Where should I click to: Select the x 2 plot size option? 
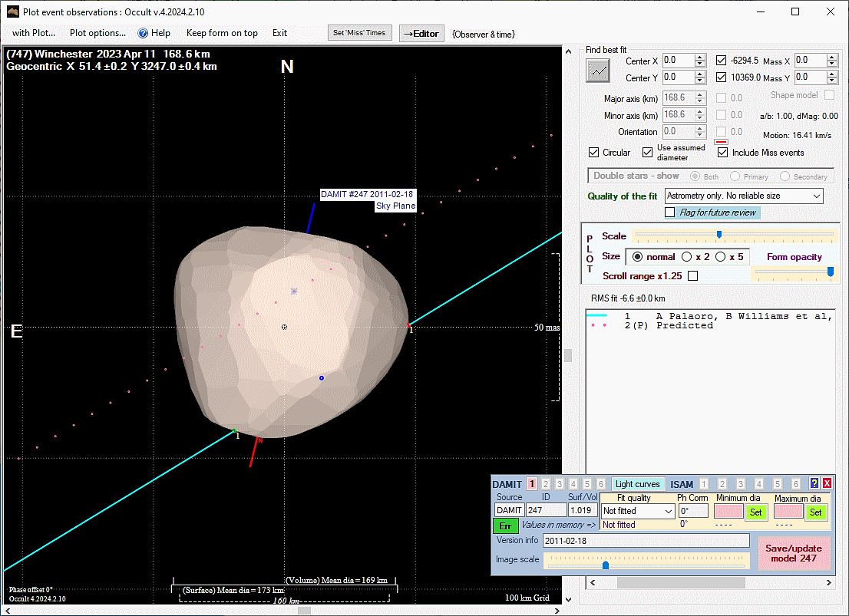coord(686,257)
